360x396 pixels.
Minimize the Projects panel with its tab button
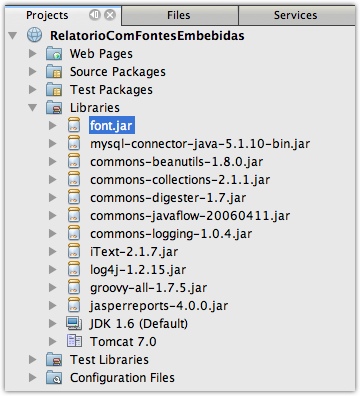coord(95,15)
